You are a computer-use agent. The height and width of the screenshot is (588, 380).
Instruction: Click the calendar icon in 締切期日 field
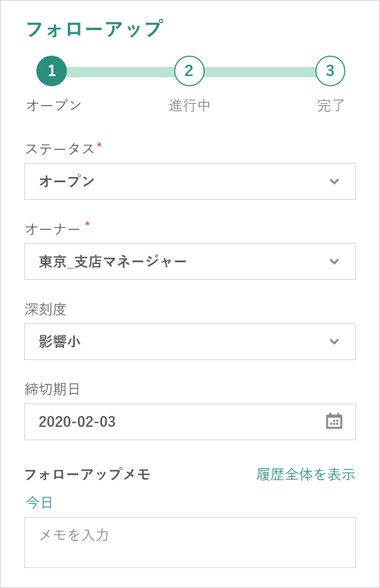pyautogui.click(x=334, y=421)
